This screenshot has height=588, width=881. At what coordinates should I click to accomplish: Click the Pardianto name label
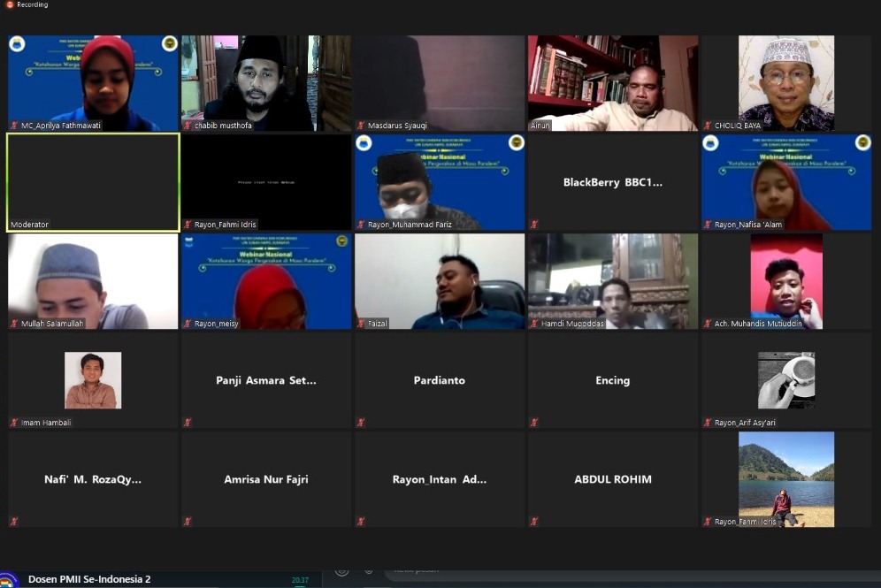coord(439,380)
